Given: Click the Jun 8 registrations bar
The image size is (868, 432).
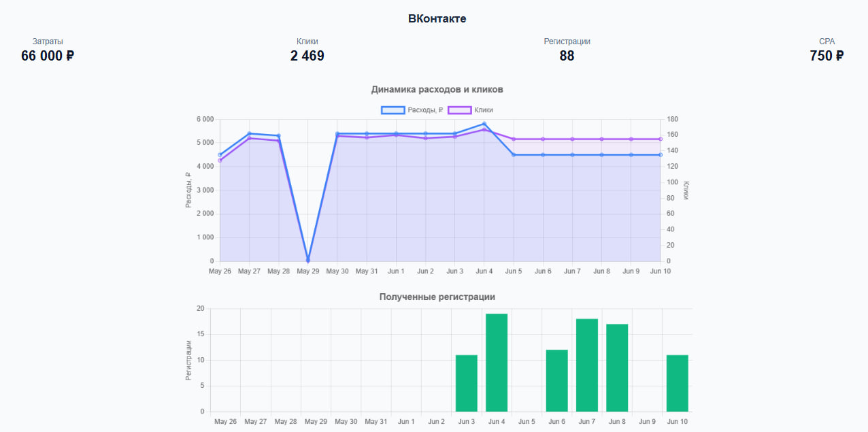Looking at the screenshot, I should [617, 367].
